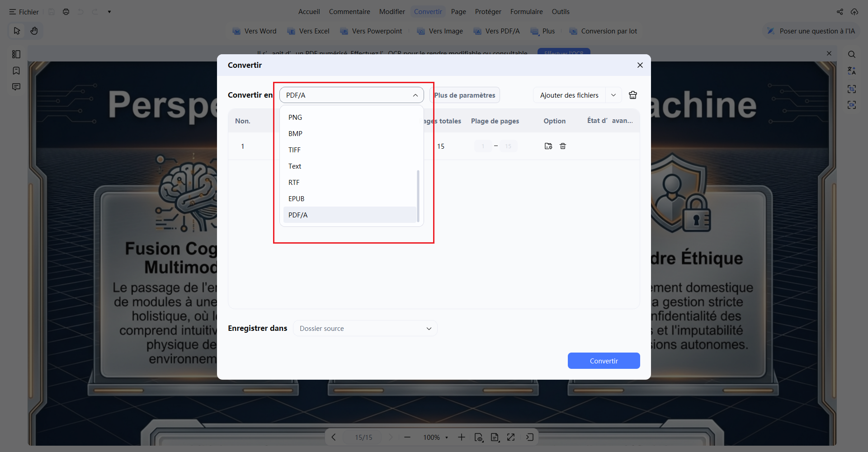Click Plus de paramètres button
Viewport: 868px width, 452px height.
[465, 95]
